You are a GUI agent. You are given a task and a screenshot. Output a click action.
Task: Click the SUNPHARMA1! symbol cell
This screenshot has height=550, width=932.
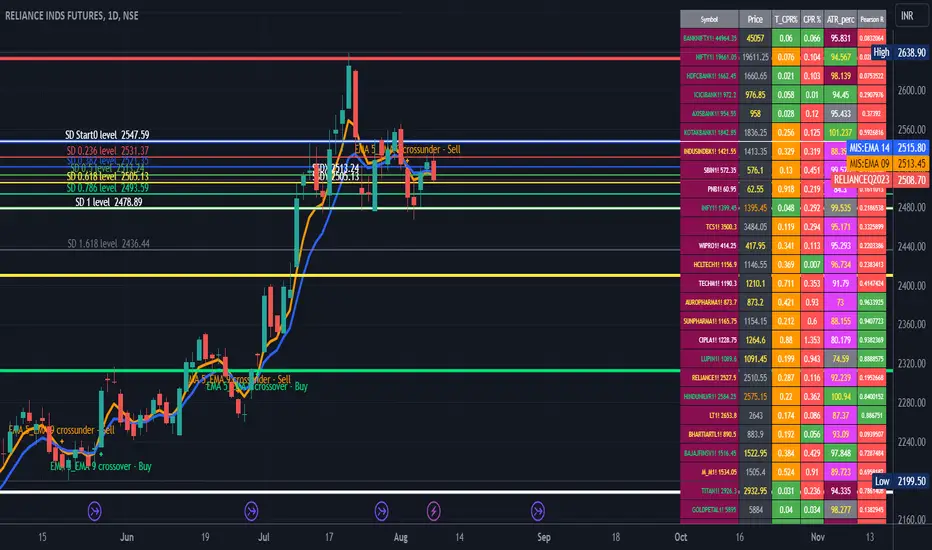click(709, 321)
